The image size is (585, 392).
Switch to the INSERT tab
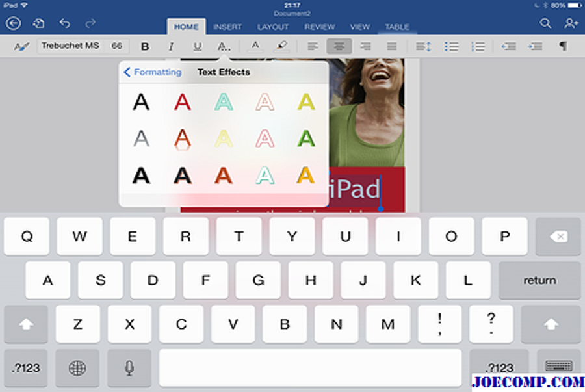point(227,27)
